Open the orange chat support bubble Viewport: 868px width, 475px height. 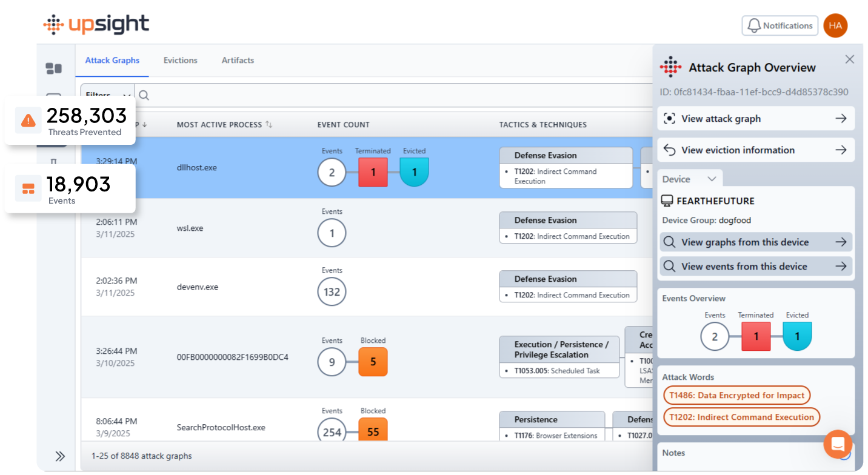838,444
